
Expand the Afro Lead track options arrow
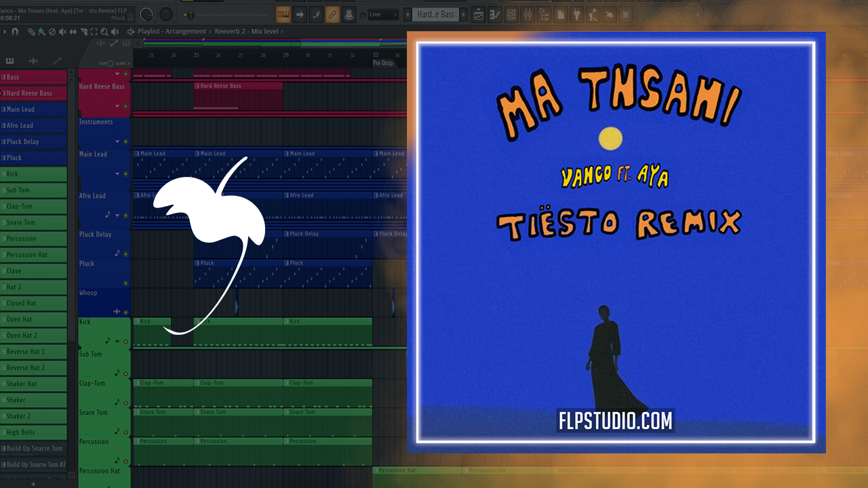point(117,216)
